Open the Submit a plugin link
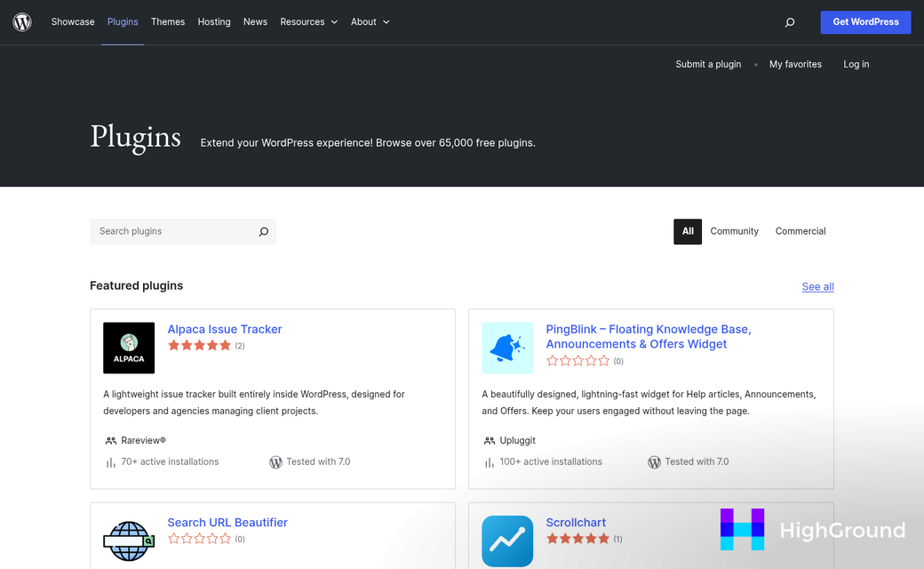This screenshot has width=924, height=569. [x=708, y=64]
